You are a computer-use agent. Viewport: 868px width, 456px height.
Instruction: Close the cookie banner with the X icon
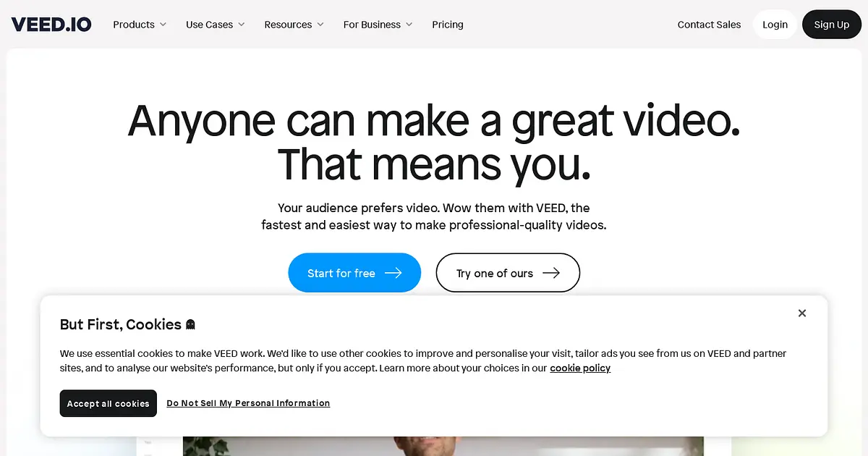pos(802,313)
